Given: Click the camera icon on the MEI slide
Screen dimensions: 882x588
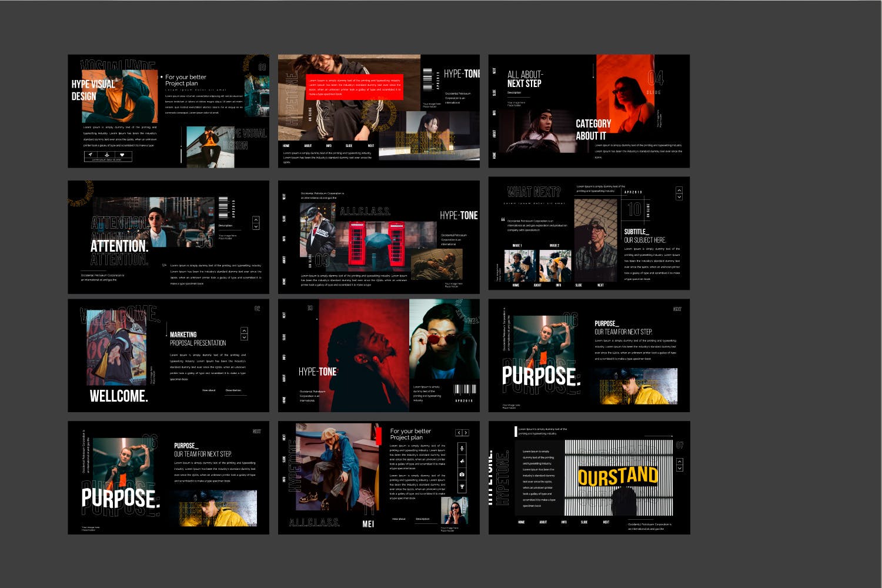Looking at the screenshot, I should tap(462, 474).
